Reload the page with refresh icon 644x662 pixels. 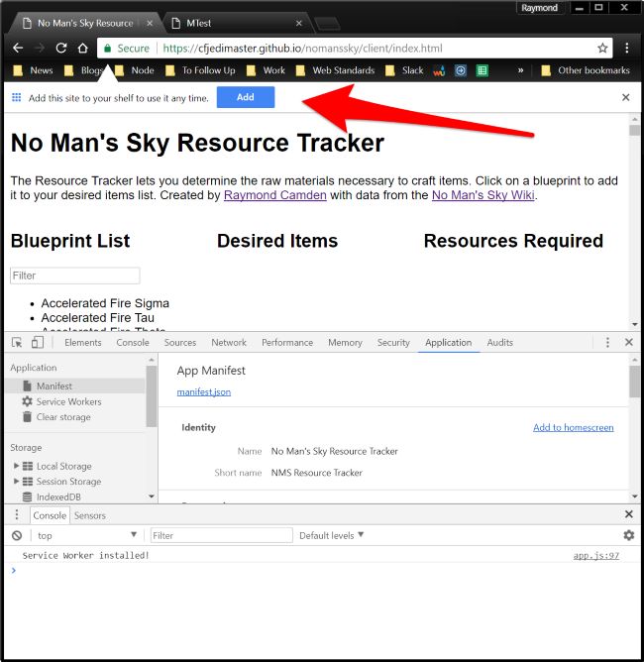click(61, 49)
